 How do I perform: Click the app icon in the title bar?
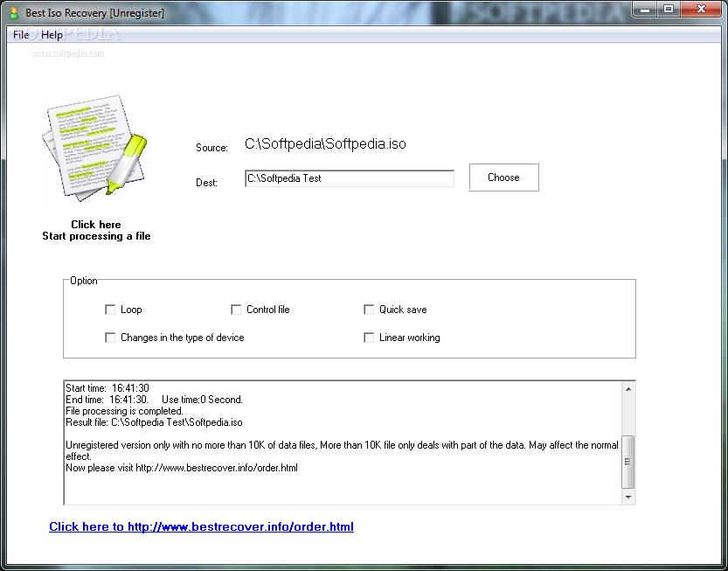13,13
